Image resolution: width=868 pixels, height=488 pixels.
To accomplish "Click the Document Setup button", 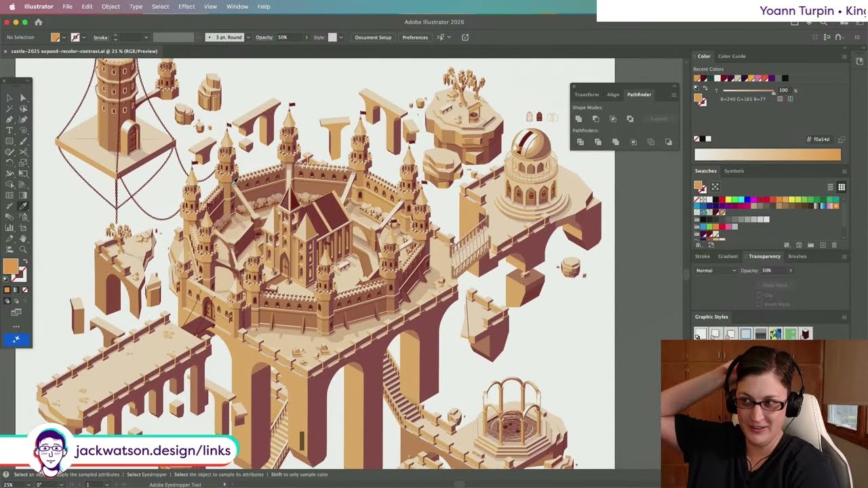I will 373,37.
